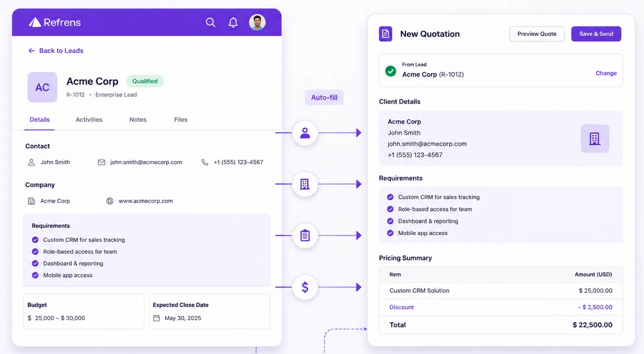
Task: Click the Save & Send button
Action: (x=596, y=34)
